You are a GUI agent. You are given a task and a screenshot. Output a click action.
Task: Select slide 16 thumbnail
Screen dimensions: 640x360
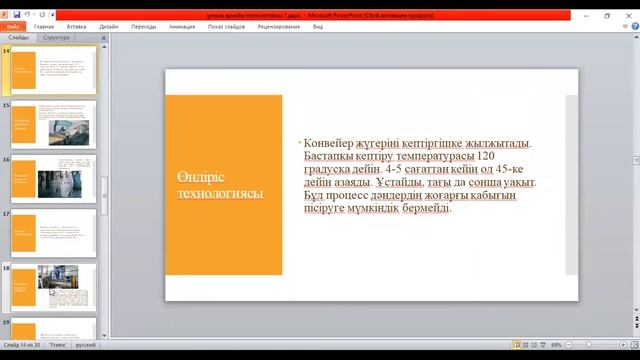pyautogui.click(x=53, y=179)
